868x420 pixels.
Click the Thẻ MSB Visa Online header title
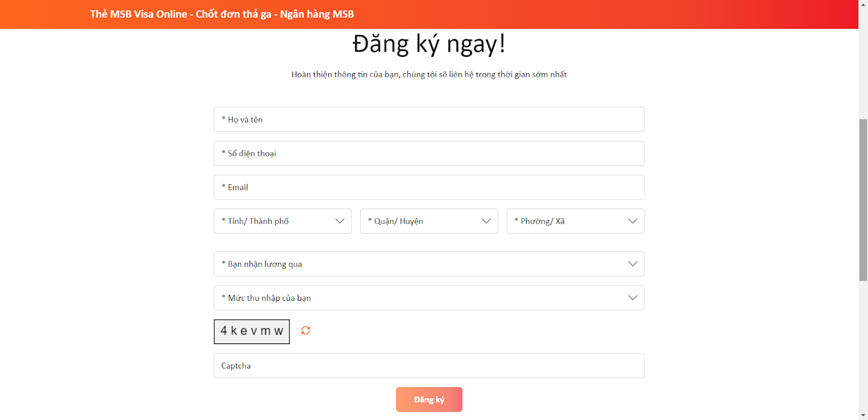tap(222, 14)
